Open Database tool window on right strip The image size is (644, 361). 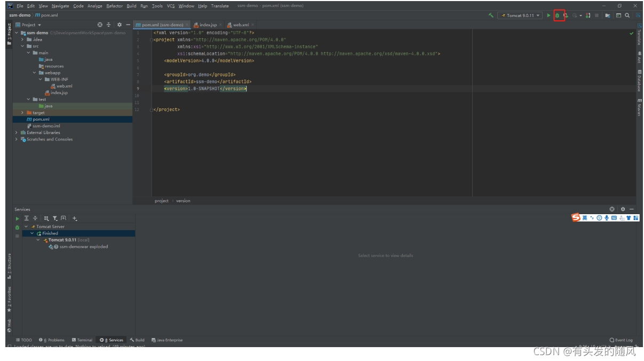[639, 80]
